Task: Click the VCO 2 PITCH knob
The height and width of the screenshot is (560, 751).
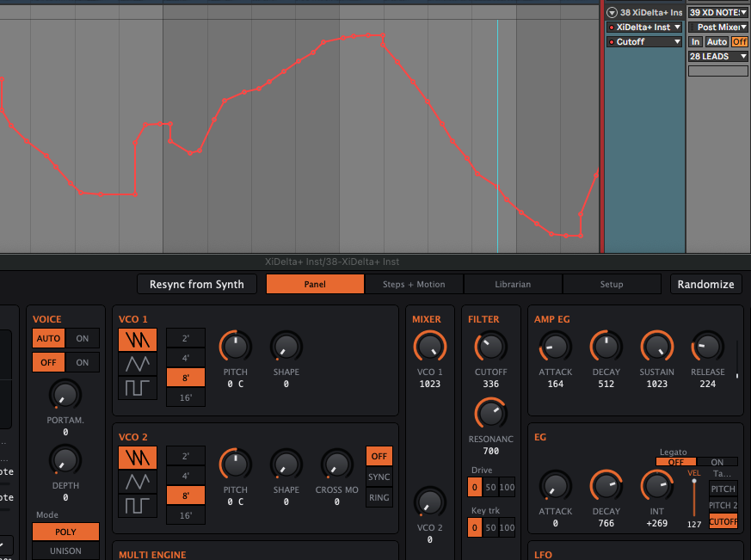Action: 235,465
